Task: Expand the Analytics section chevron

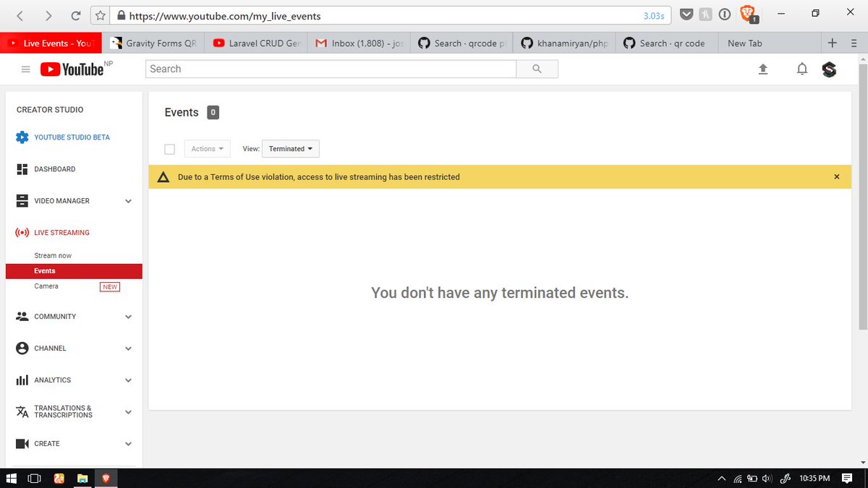Action: click(x=128, y=380)
